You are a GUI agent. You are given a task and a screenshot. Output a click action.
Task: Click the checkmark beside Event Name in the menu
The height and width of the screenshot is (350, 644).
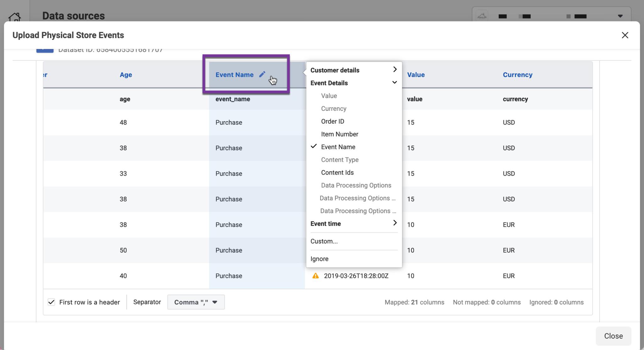314,146
